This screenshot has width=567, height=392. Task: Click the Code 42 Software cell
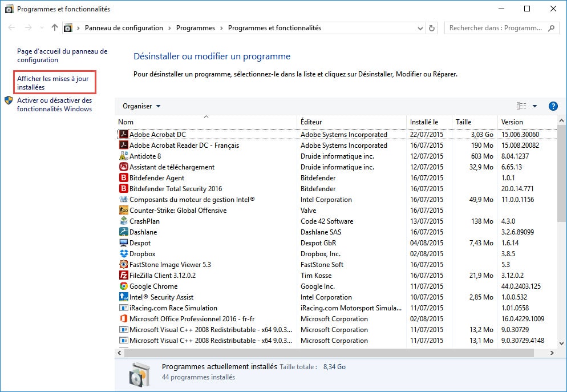click(327, 221)
